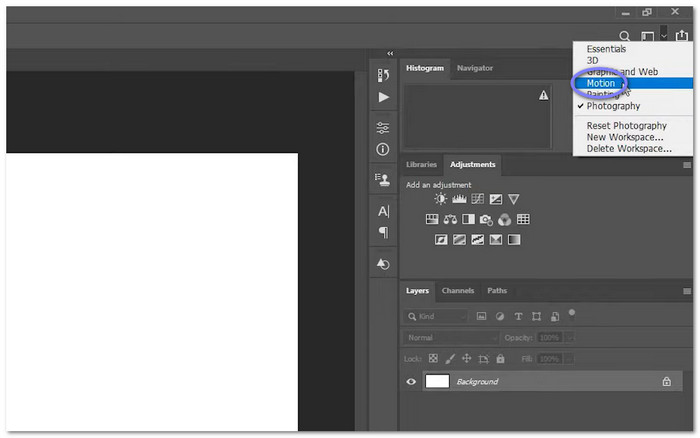Click the Search magnifier icon
700x438 pixels.
625,36
